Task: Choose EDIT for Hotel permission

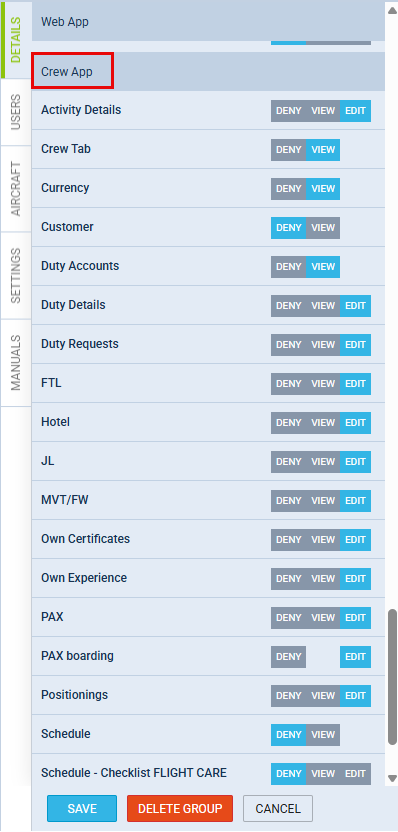Action: (356, 423)
